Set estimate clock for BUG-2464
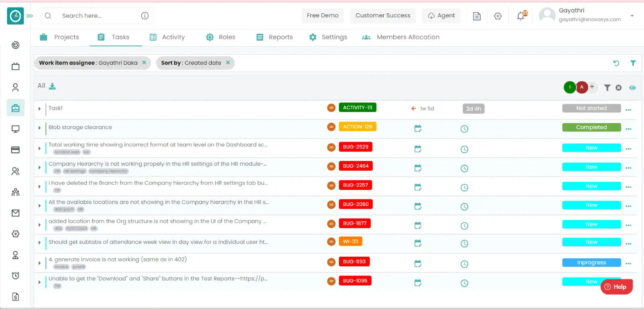The image size is (644, 309). click(x=464, y=169)
